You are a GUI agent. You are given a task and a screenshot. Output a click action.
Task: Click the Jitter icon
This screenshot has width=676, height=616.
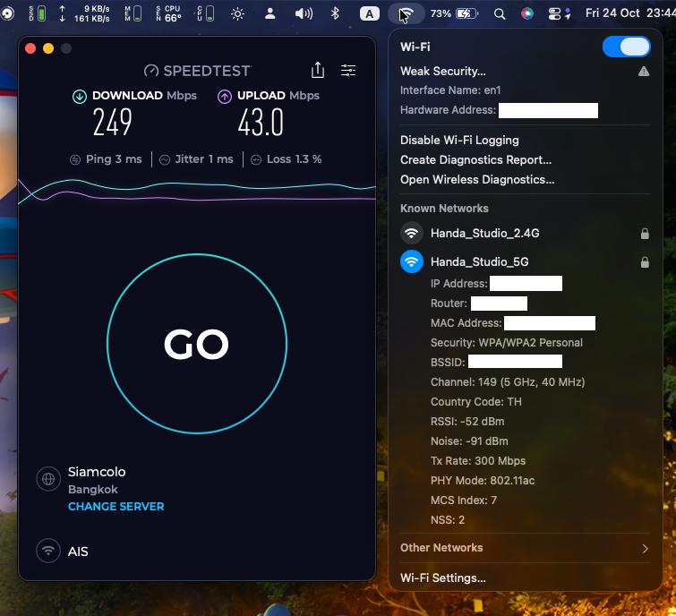click(x=165, y=160)
